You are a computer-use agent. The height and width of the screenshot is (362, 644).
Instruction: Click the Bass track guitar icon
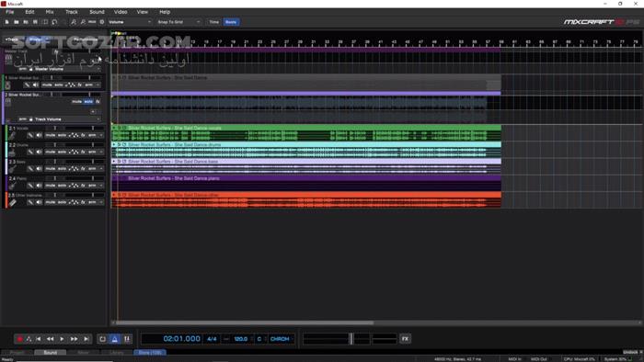12,169
